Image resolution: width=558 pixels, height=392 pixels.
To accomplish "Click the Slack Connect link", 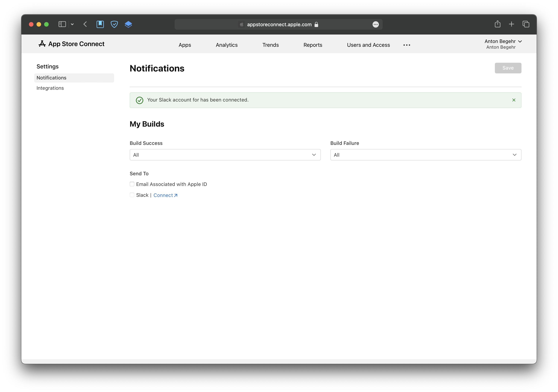I will click(165, 195).
